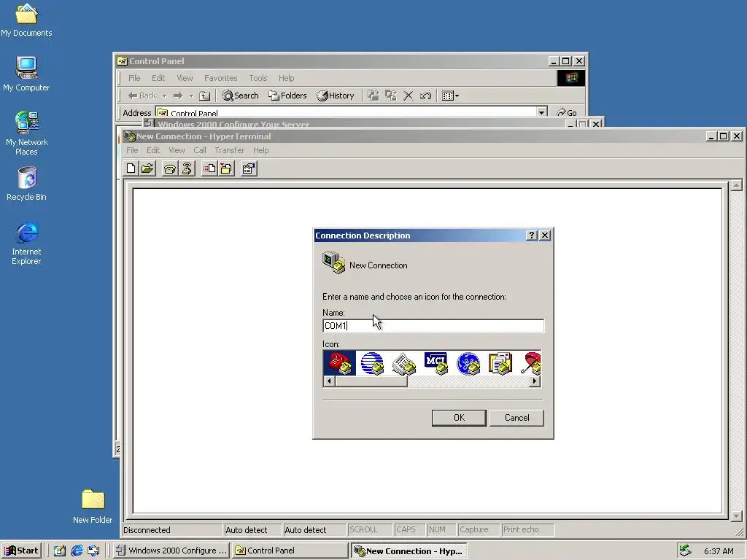747x560 pixels.
Task: Open HyperTerminal Help menu
Action: point(260,150)
